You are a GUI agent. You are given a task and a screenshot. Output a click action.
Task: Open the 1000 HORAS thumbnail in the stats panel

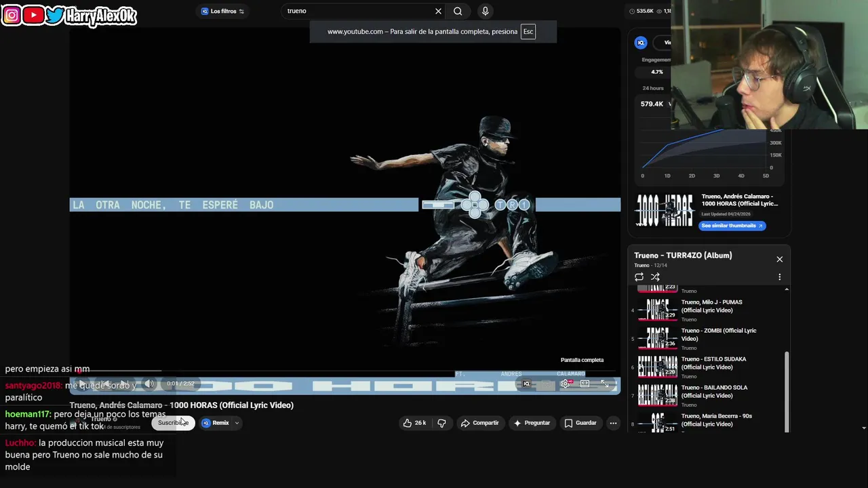point(664,210)
